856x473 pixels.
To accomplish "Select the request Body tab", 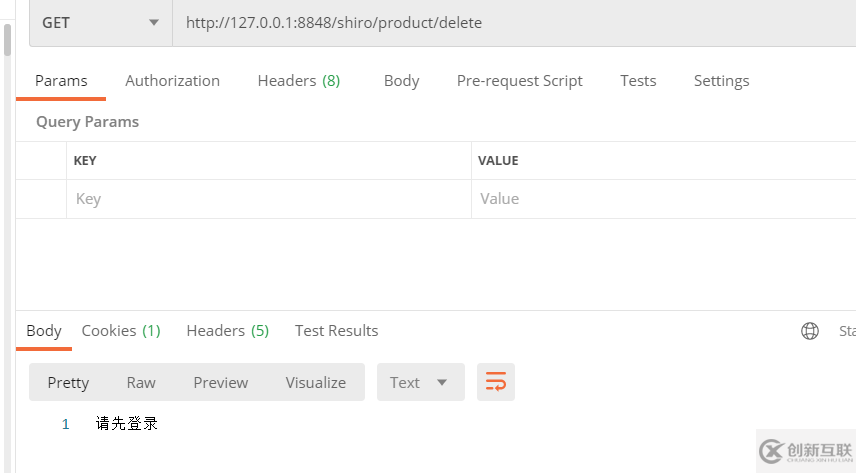I will pos(401,81).
